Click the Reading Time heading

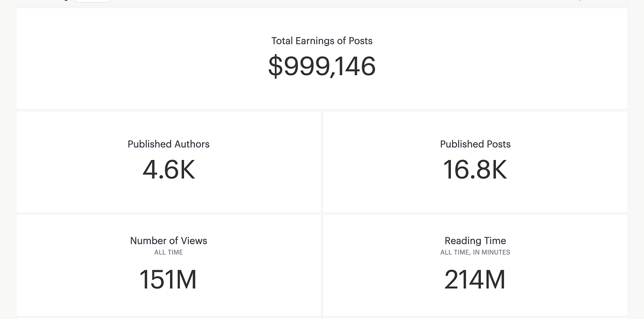point(475,241)
